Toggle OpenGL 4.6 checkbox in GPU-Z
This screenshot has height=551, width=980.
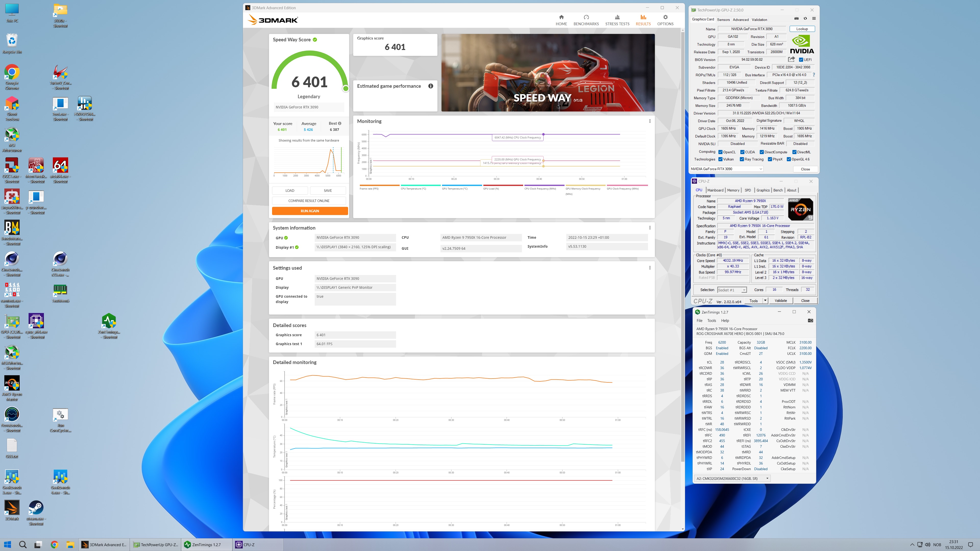pyautogui.click(x=789, y=159)
